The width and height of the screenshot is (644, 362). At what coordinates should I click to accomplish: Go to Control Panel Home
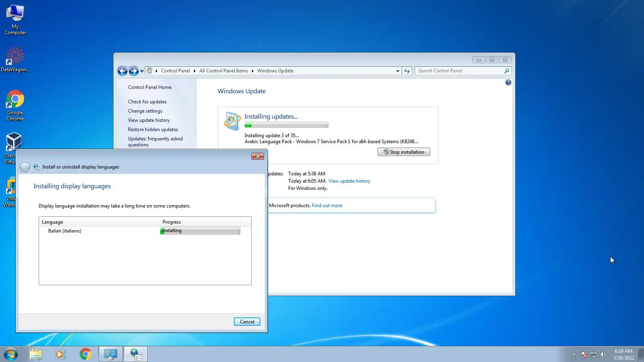point(150,87)
